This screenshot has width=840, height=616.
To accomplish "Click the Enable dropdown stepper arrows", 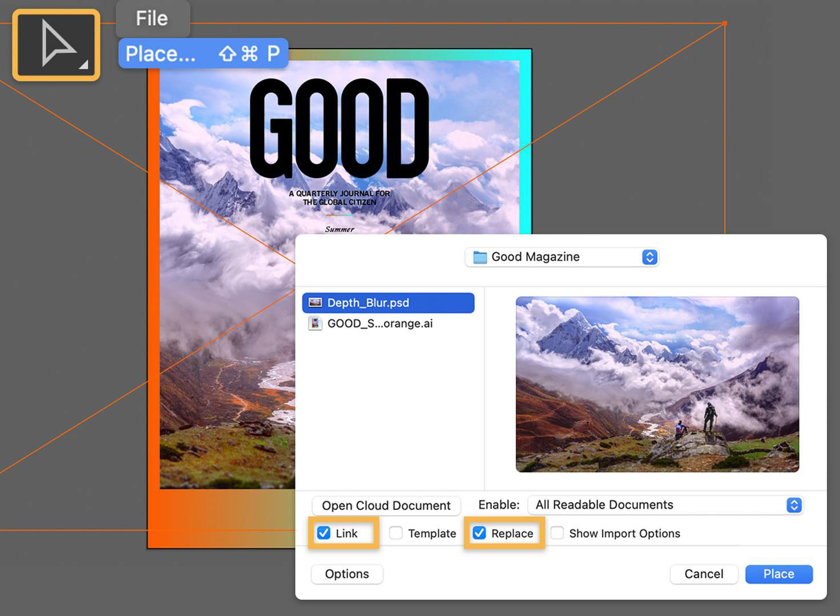I will pos(793,505).
